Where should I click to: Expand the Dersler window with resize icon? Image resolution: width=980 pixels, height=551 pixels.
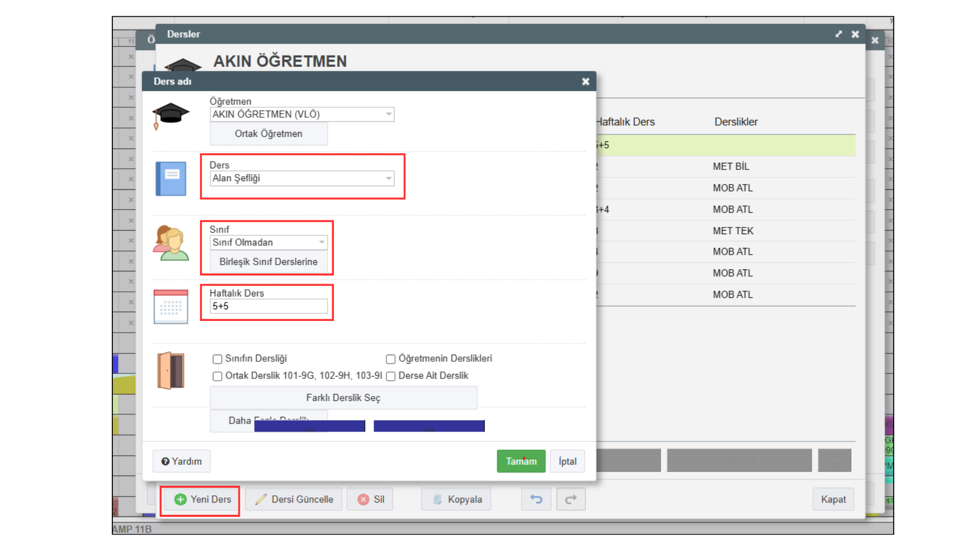click(839, 34)
